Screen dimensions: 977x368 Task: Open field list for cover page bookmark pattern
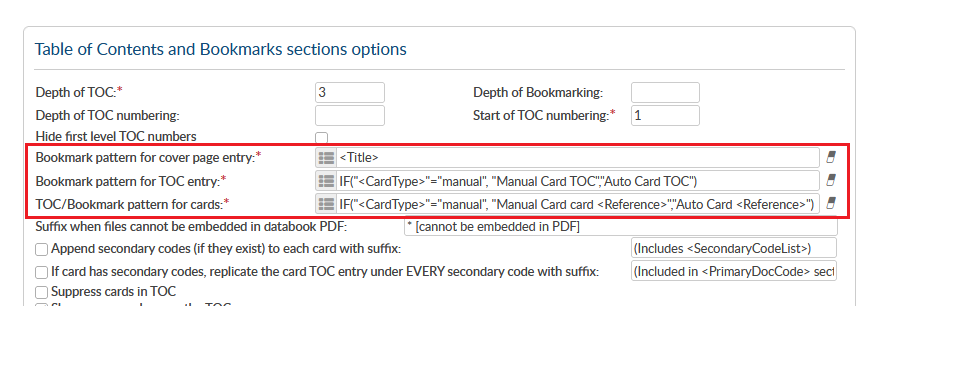326,158
